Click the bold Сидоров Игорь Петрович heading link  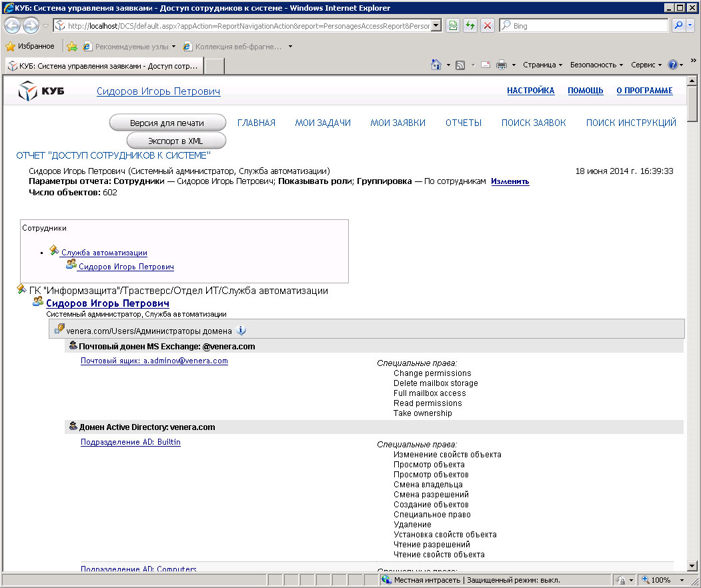[108, 303]
